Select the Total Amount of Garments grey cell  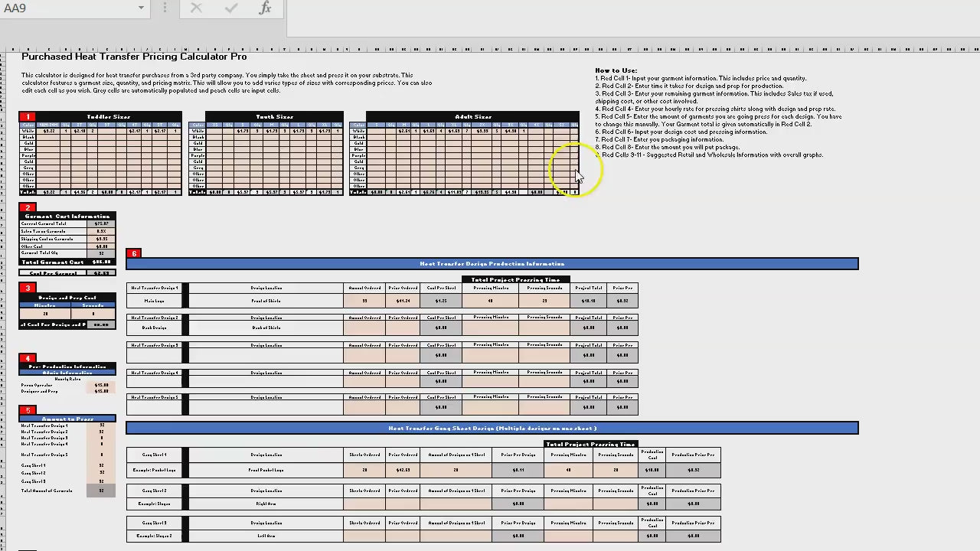coord(101,491)
